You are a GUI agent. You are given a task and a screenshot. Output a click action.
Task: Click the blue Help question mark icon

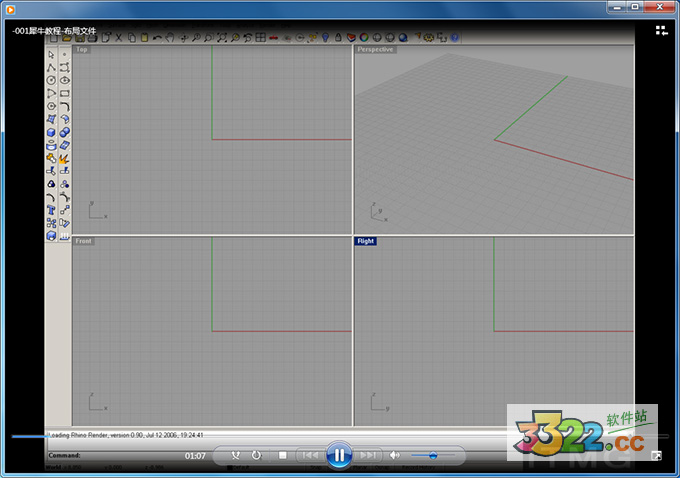[x=454, y=38]
